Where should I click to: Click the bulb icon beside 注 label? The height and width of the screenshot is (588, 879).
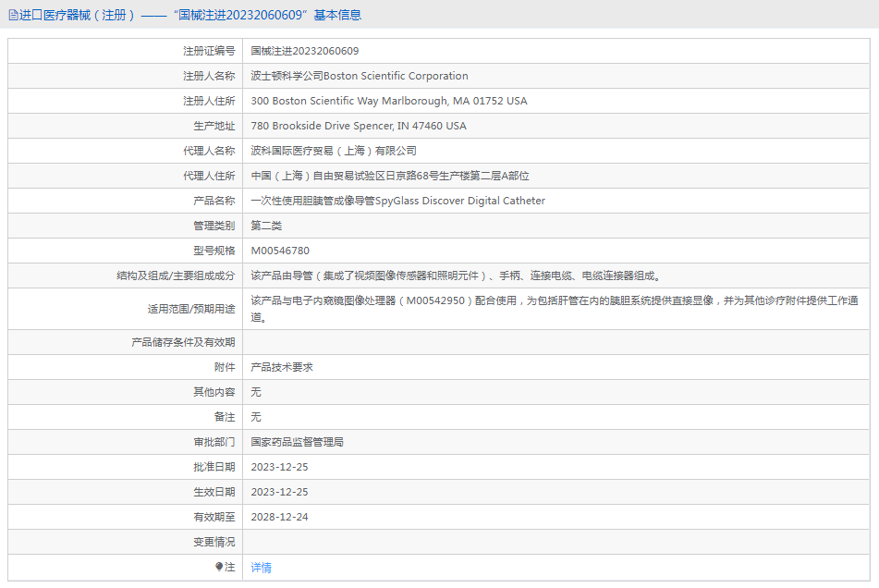point(219,567)
